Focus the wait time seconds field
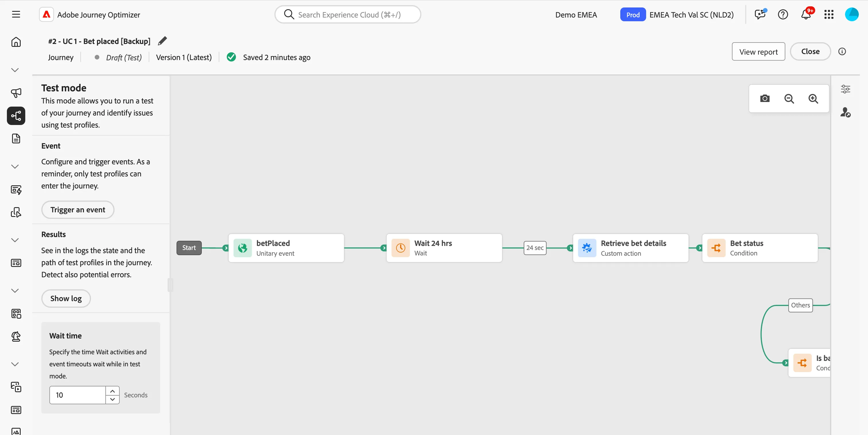 pos(77,395)
